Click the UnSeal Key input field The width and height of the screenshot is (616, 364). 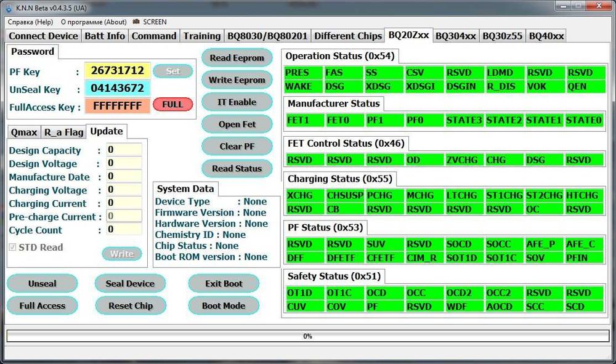pyautogui.click(x=118, y=88)
